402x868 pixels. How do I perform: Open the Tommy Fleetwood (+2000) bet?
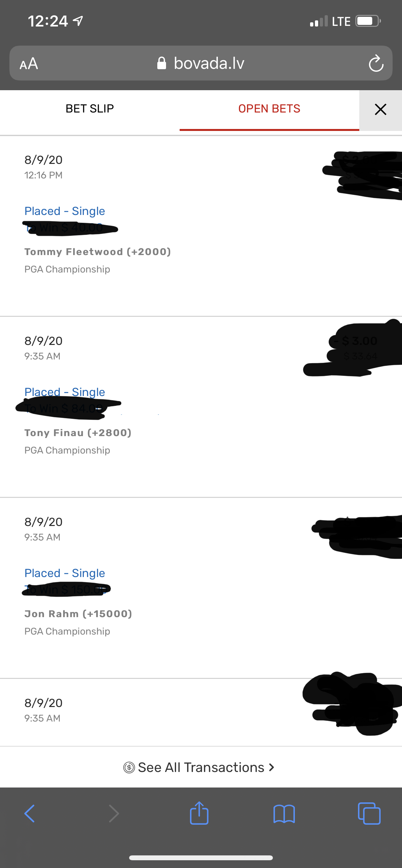(x=97, y=252)
